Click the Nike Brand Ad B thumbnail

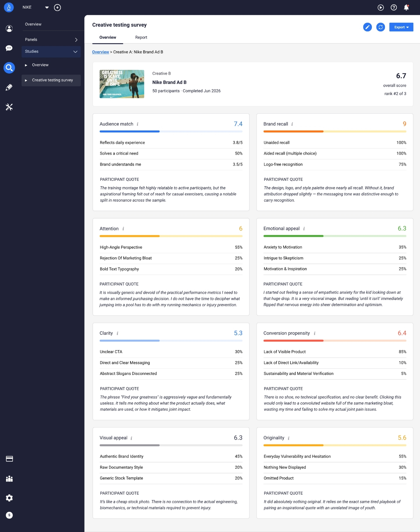point(122,84)
